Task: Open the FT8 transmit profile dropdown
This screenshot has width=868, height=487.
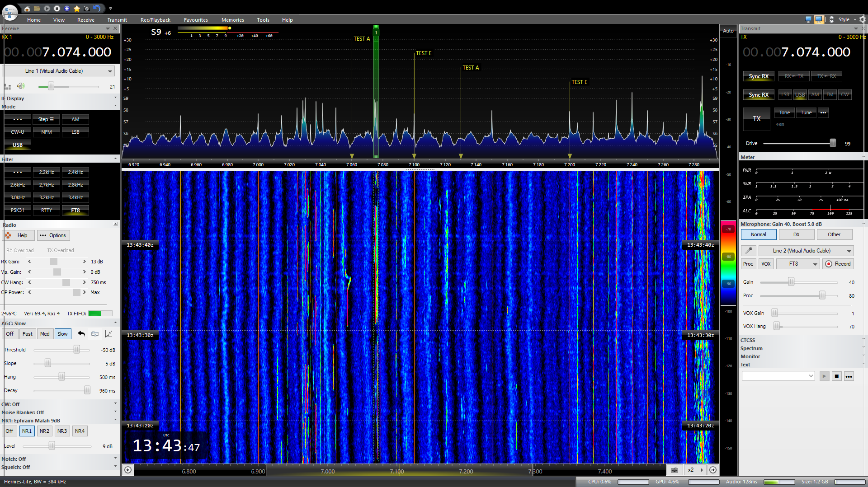Action: pyautogui.click(x=798, y=264)
